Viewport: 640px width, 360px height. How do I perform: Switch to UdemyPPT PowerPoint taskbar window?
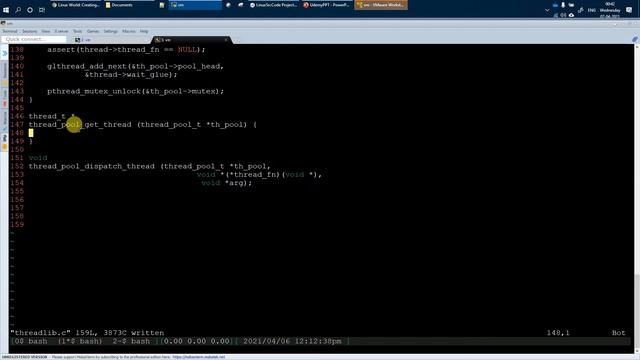[x=327, y=5]
